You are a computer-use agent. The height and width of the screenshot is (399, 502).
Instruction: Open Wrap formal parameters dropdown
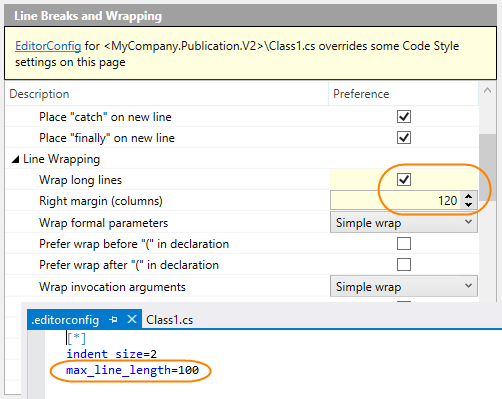pyautogui.click(x=404, y=223)
